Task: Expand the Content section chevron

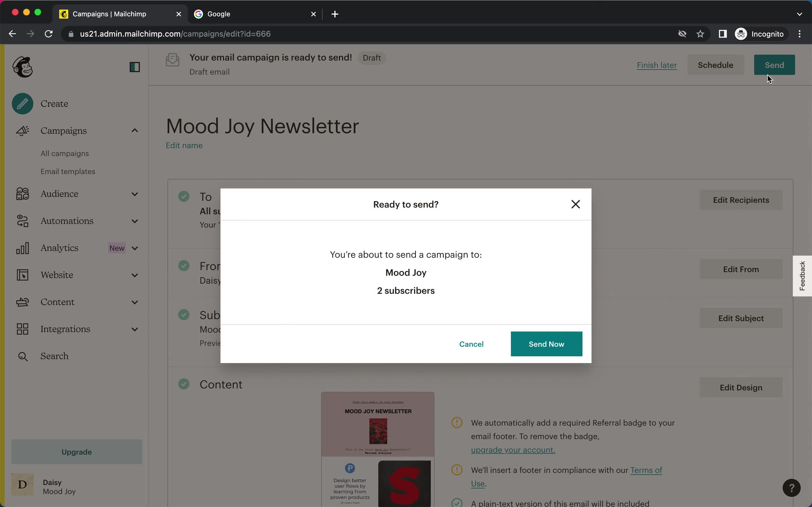Action: click(134, 302)
